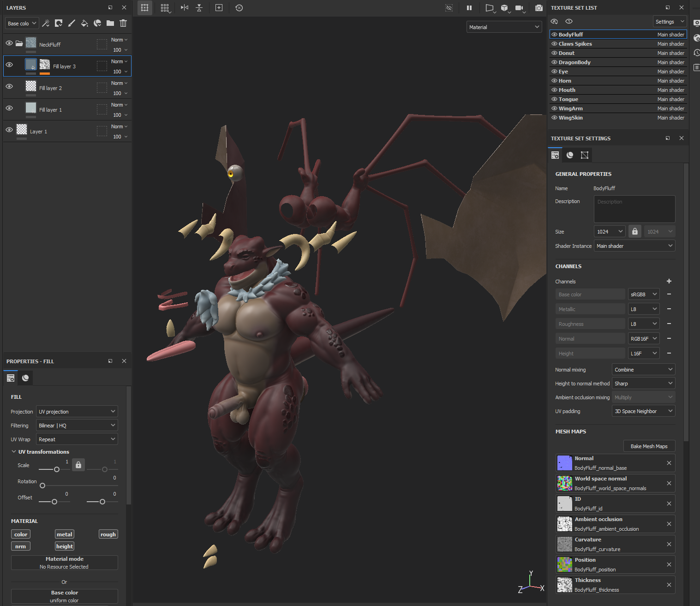Click the camera screenshot icon in viewport toolbar
Screen dimensions: 700x606
click(x=538, y=8)
